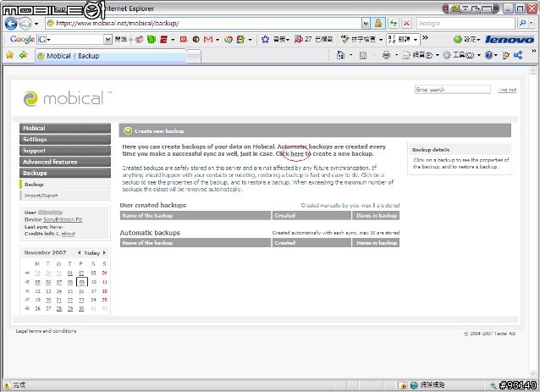Click the Legal terms and conditions link

coord(47,331)
